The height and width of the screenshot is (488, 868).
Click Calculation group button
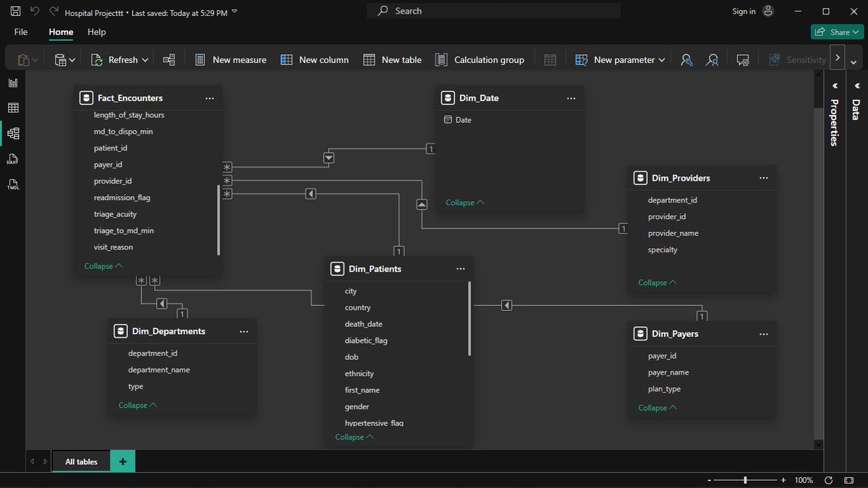point(480,60)
